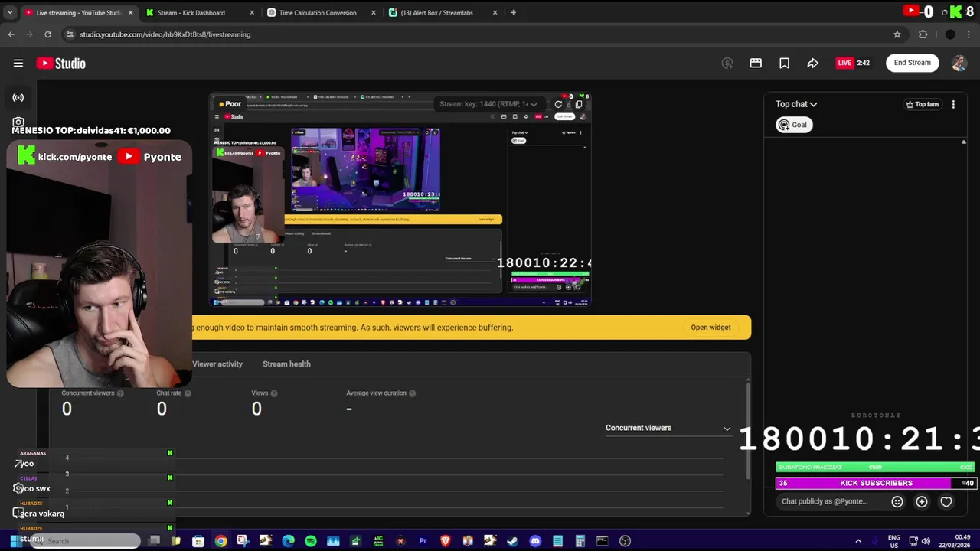980x551 pixels.
Task: Expand the Top chat dropdown
Action: [796, 104]
